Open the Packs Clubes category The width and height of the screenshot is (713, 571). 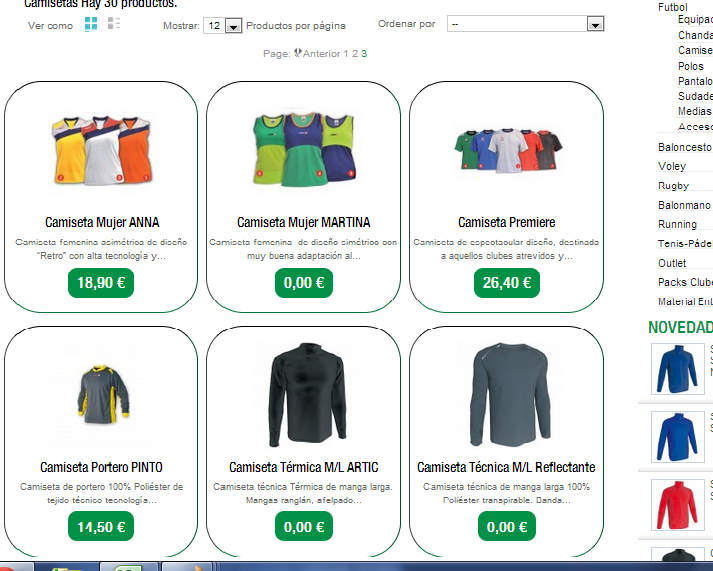685,282
